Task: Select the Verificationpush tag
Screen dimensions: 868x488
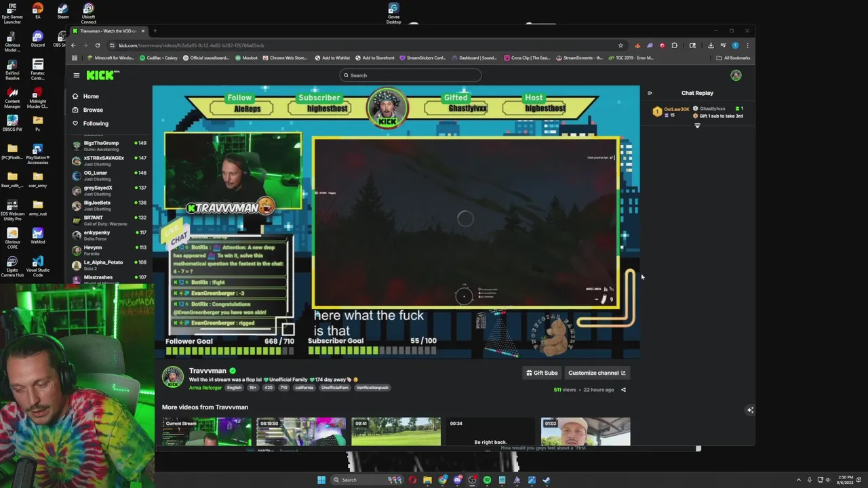Action: click(372, 388)
